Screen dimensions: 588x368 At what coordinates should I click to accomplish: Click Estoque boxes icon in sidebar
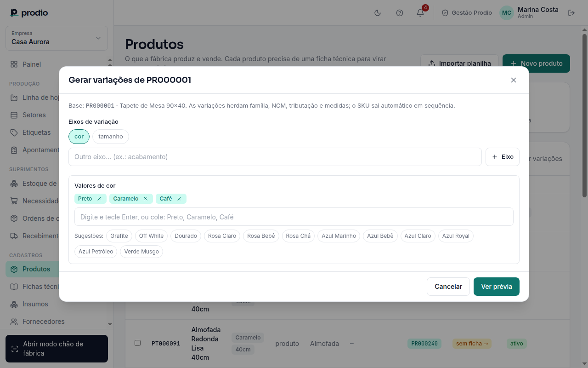(x=14, y=184)
